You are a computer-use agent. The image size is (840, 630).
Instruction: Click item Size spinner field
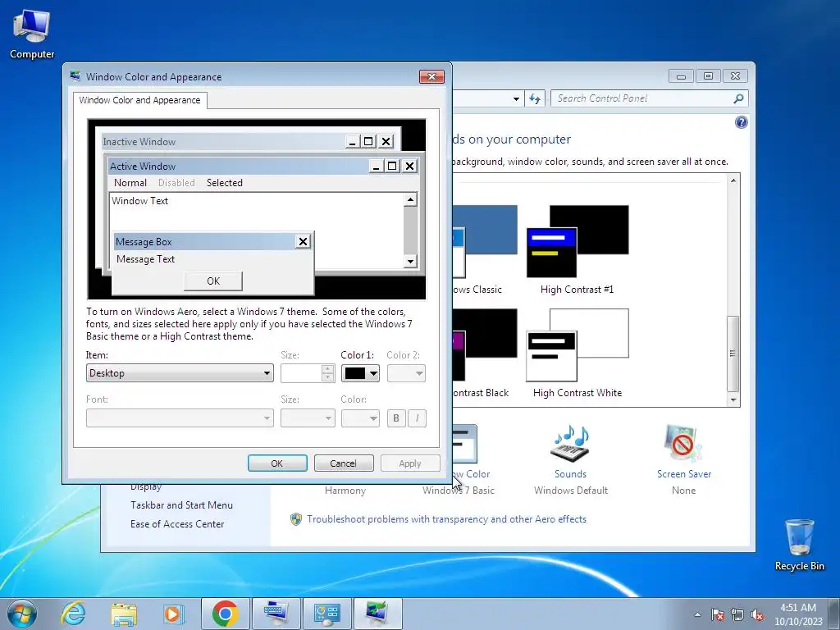pos(301,373)
